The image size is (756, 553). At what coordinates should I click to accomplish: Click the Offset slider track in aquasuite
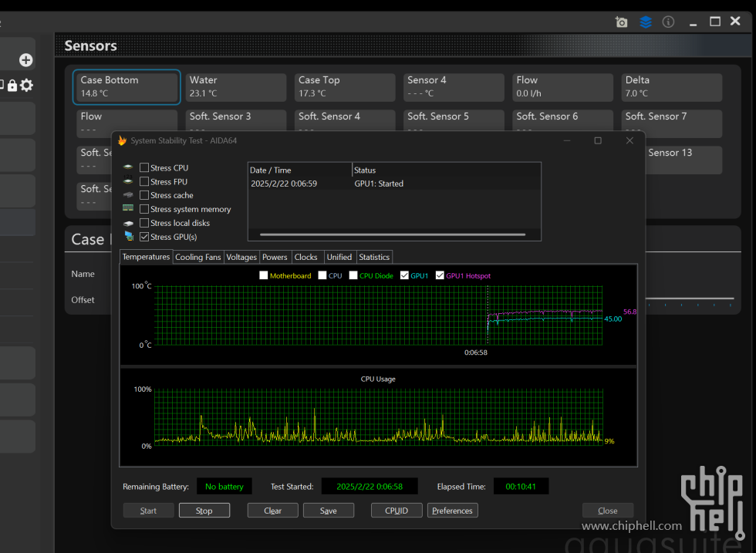[690, 299]
